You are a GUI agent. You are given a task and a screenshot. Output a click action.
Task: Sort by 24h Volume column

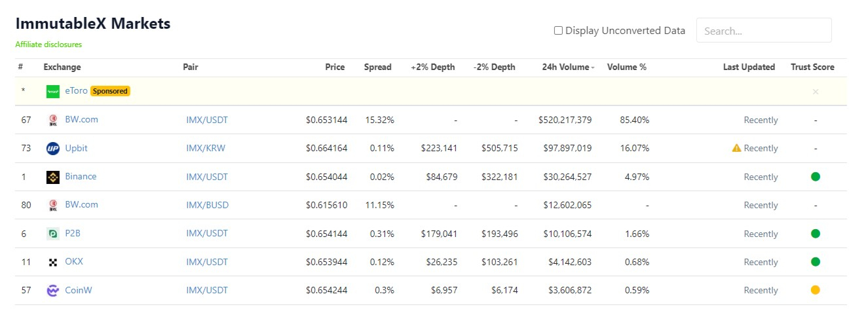tap(568, 67)
